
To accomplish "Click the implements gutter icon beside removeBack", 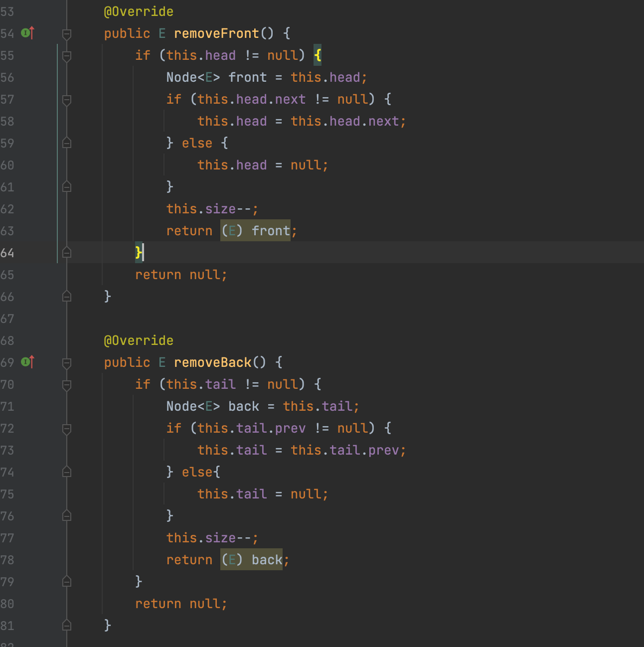I will click(27, 362).
